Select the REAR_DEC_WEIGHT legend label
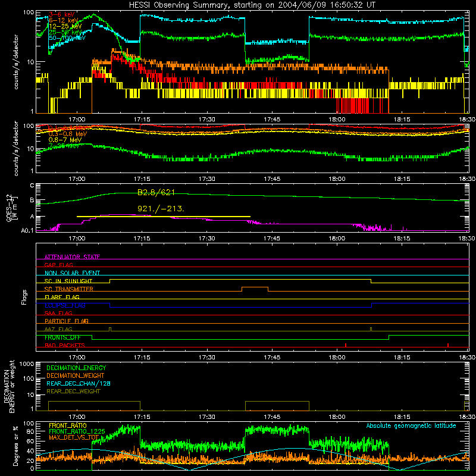The image size is (476, 476). pos(73,392)
